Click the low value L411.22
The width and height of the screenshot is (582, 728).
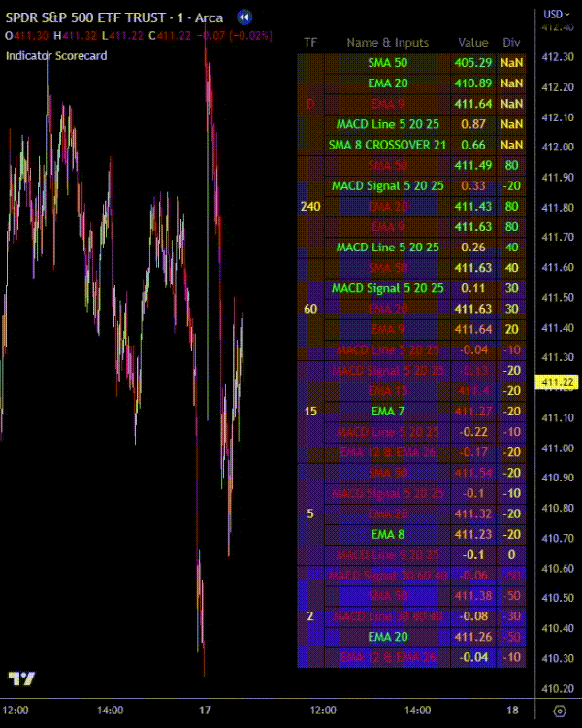tap(122, 36)
